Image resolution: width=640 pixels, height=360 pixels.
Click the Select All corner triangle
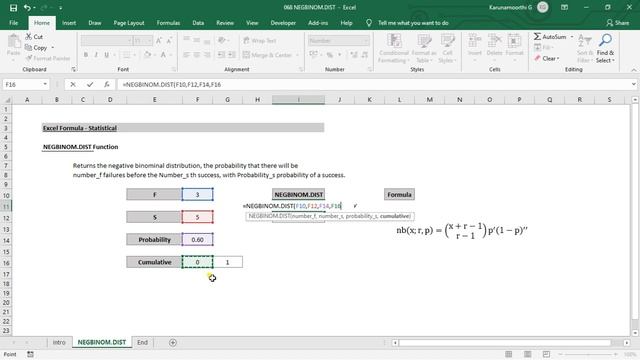click(x=7, y=100)
